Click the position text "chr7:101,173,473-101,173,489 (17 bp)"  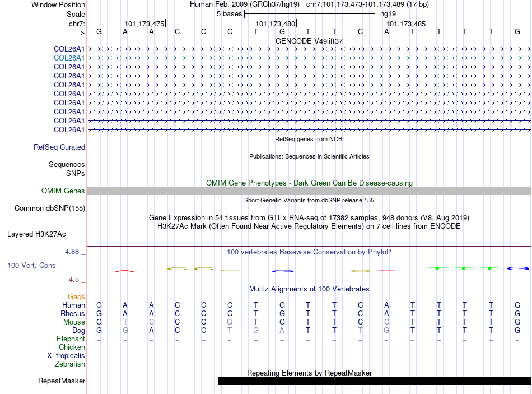[x=367, y=4]
